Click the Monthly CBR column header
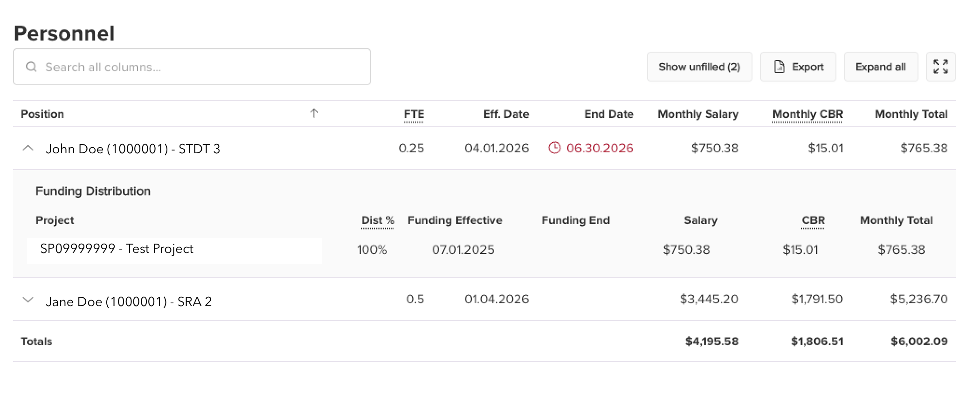 pyautogui.click(x=807, y=114)
